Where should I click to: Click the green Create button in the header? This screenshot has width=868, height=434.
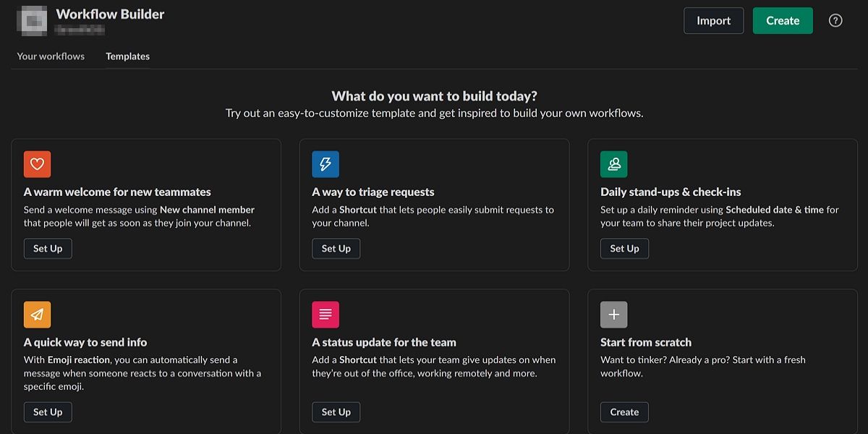pos(783,20)
